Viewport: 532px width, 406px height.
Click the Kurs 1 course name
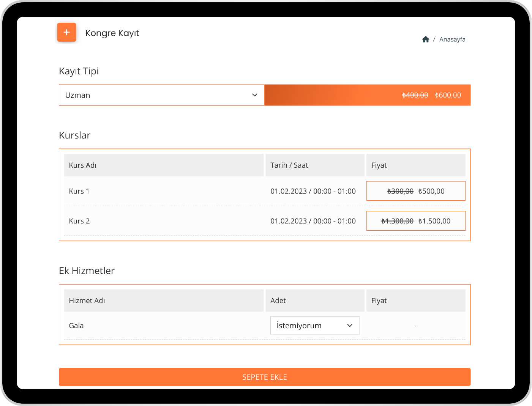pyautogui.click(x=79, y=191)
